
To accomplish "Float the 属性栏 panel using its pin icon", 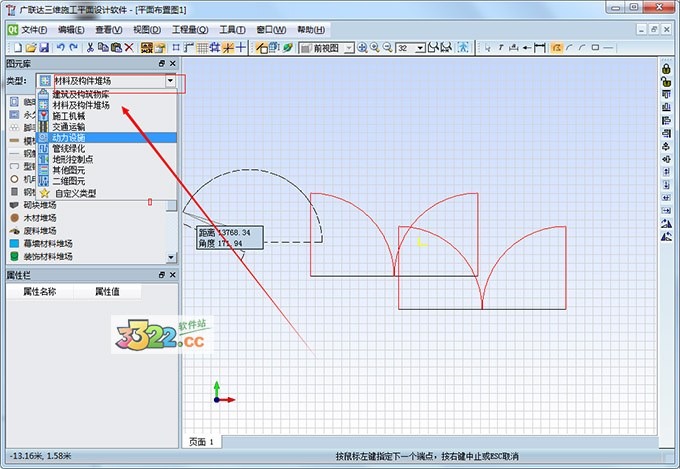I will (x=162, y=274).
